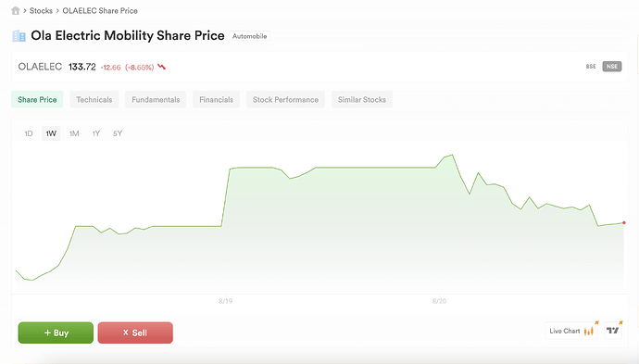
Task: Select the 1Y chart range
Action: [x=95, y=133]
